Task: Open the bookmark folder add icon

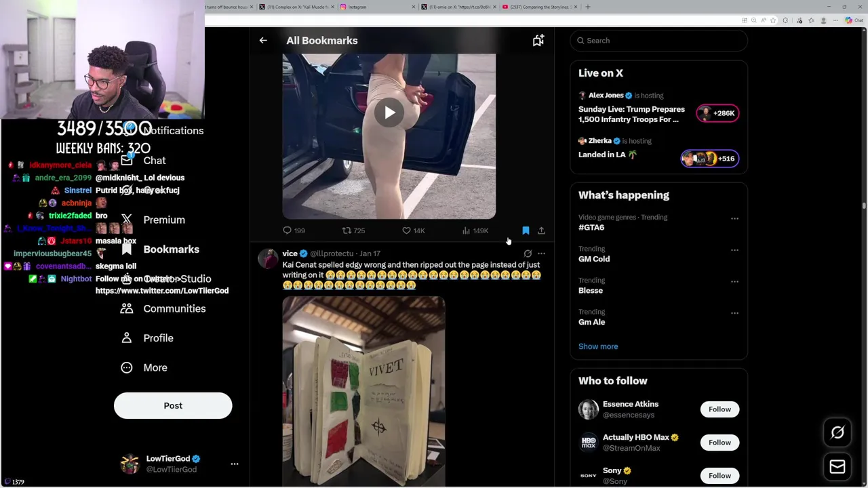Action: point(538,41)
